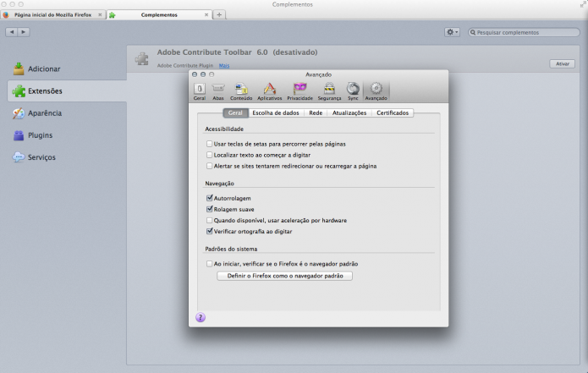This screenshot has height=373, width=588.
Task: Select Serviços in the add-ons sidebar
Action: [x=35, y=157]
